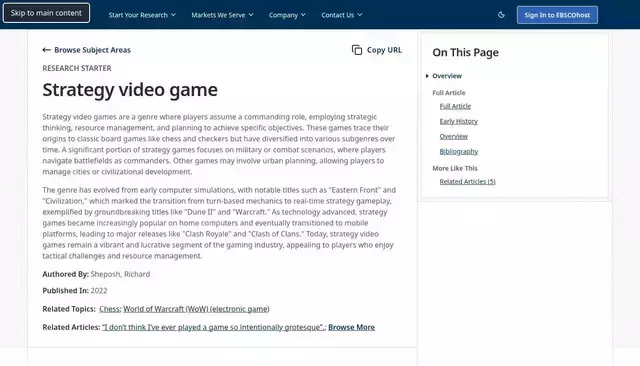This screenshot has height=366, width=640.
Task: Open the 'intentionally grotesque' related article
Action: (x=213, y=327)
